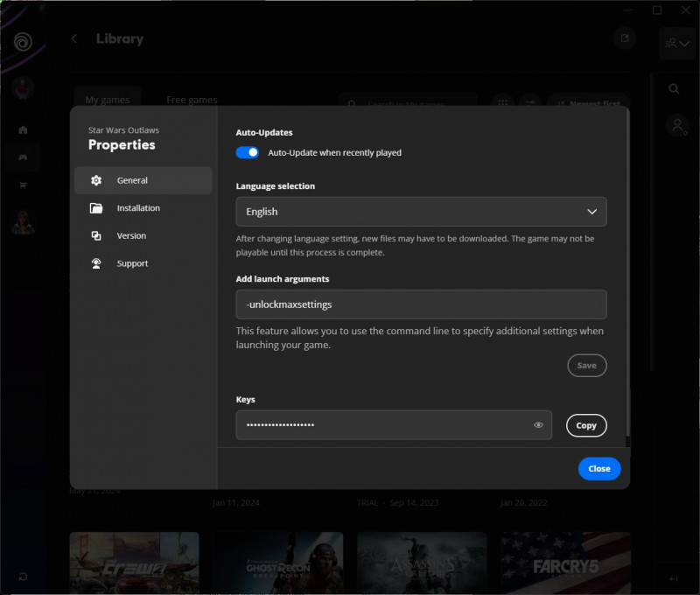This screenshot has width=700, height=595.
Task: Open the Version properties tab
Action: pyautogui.click(x=143, y=235)
